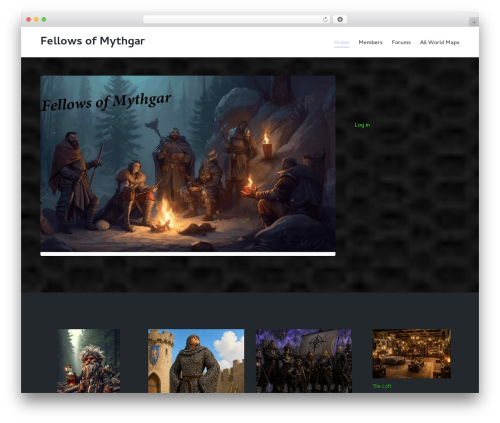Go to the Forums page
Screen dimensions: 500x423
point(401,42)
